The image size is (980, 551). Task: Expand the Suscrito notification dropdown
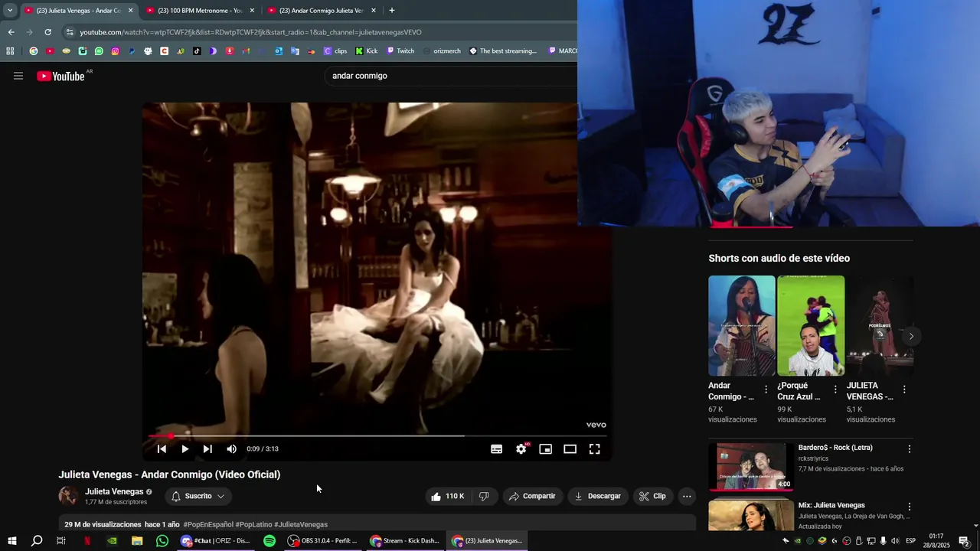pyautogui.click(x=198, y=496)
